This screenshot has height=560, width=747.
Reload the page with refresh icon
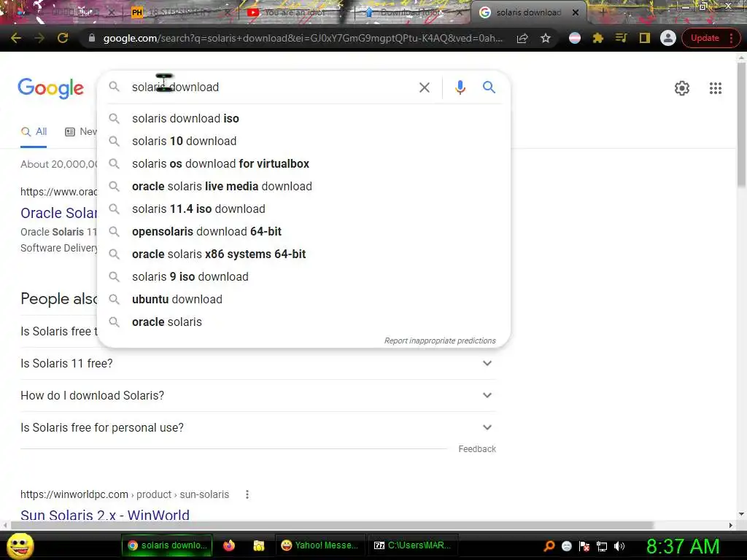coord(63,38)
